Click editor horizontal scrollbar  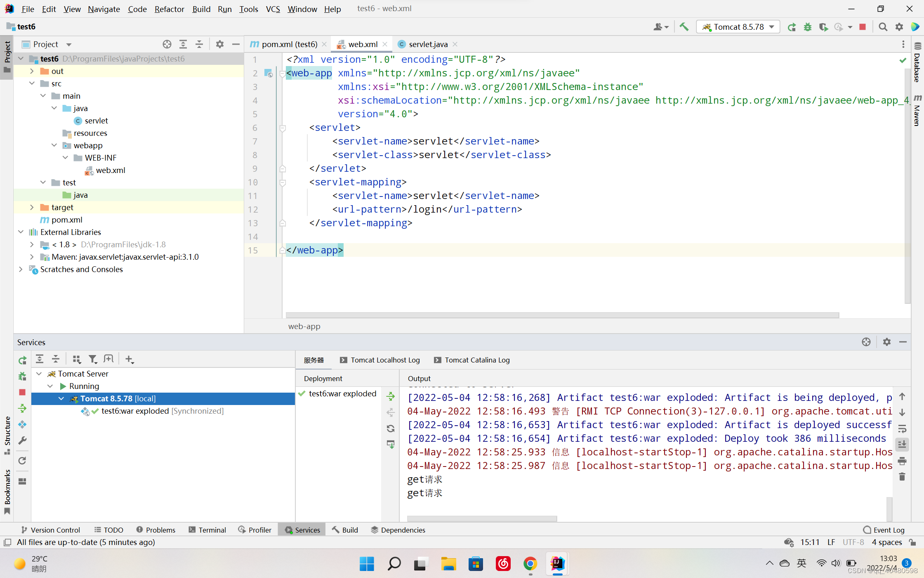(x=562, y=315)
